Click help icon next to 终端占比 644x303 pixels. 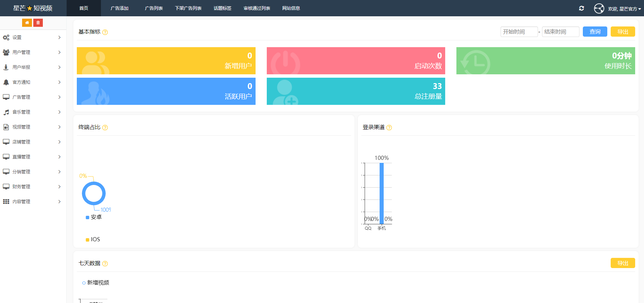105,128
